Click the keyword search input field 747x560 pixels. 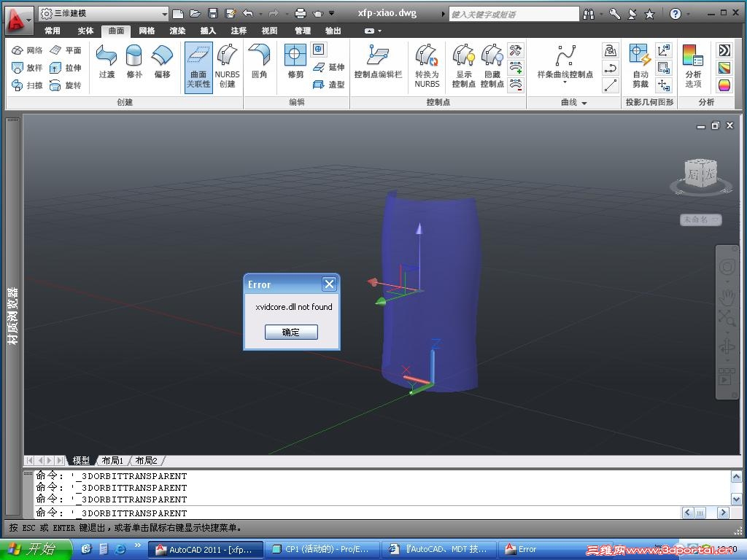point(514,15)
